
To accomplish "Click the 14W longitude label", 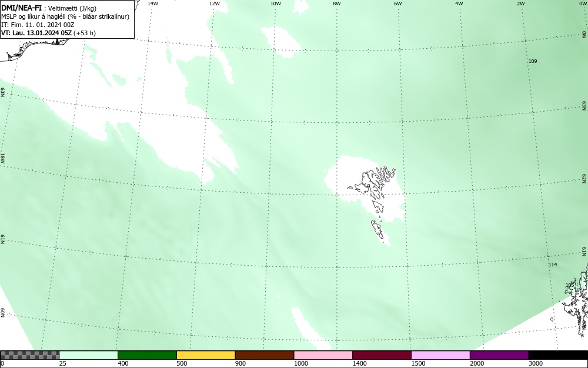I will coord(153,4).
